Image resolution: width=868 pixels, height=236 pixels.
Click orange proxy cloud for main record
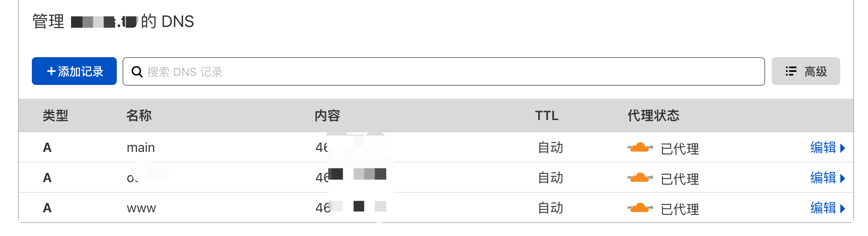point(640,147)
